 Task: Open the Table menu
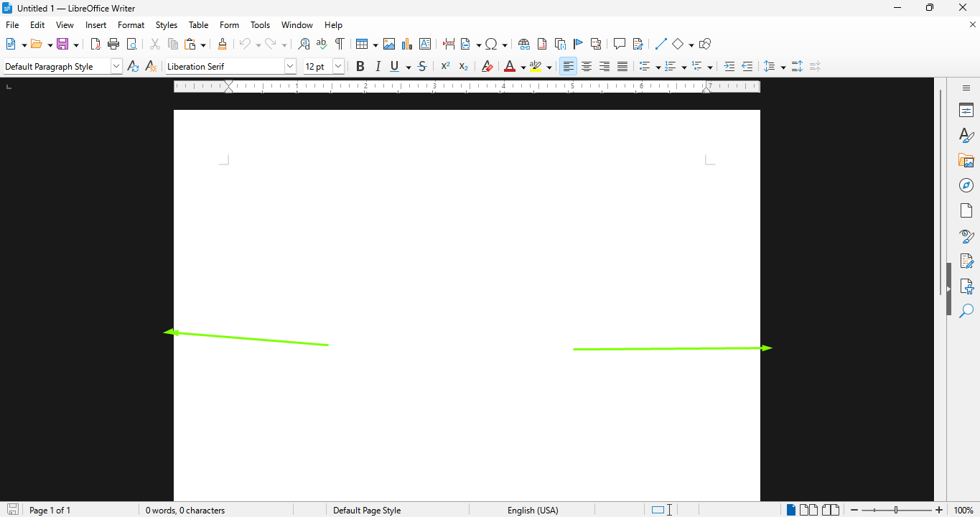click(198, 25)
